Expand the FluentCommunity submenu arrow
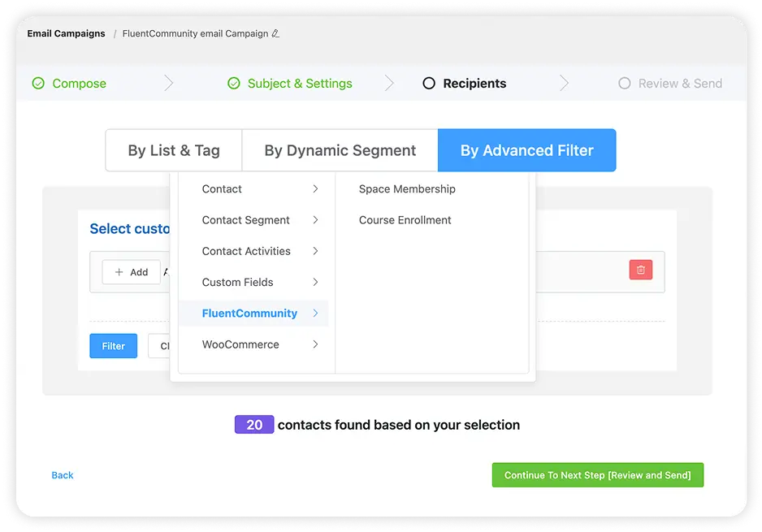Screen dimensions: 762x532 [x=315, y=313]
